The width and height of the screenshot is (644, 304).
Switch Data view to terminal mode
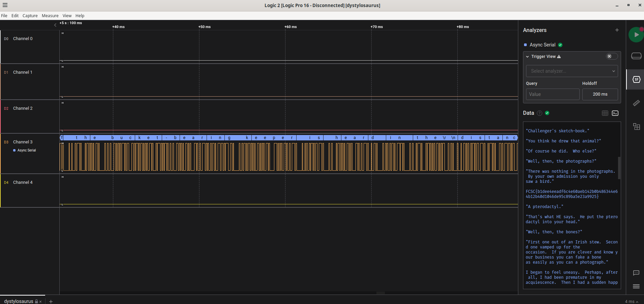615,113
